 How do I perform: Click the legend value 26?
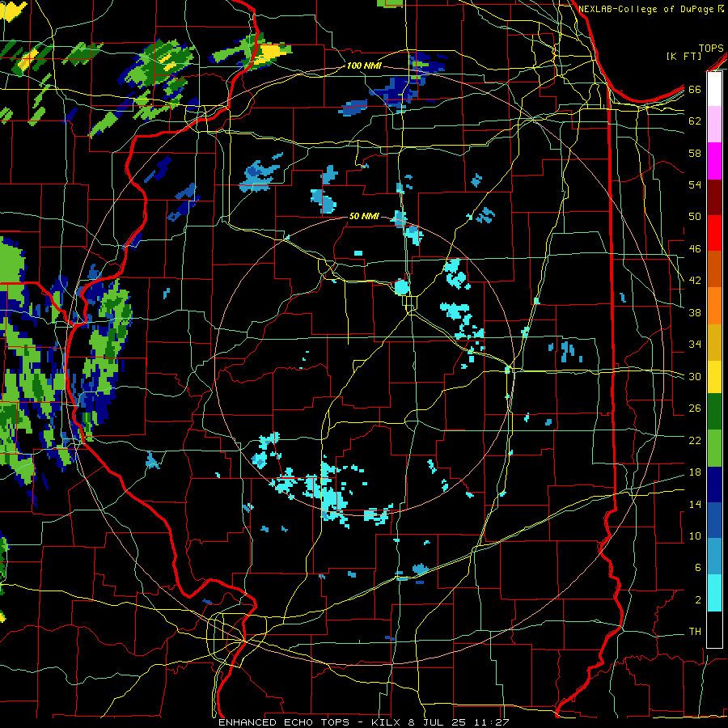pos(695,408)
